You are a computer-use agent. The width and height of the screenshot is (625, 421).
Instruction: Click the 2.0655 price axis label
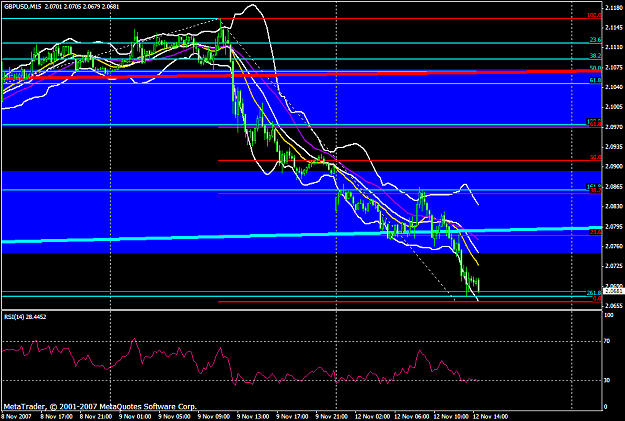[x=612, y=306]
